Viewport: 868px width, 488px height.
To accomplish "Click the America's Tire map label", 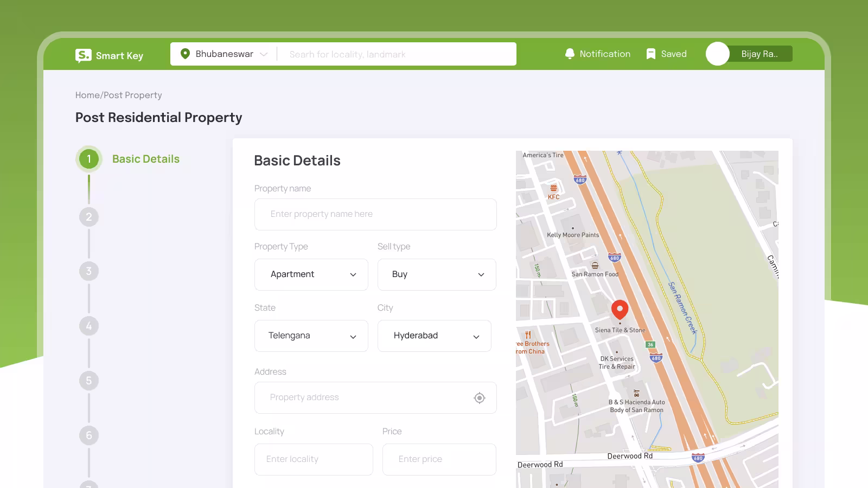I will coord(543,155).
